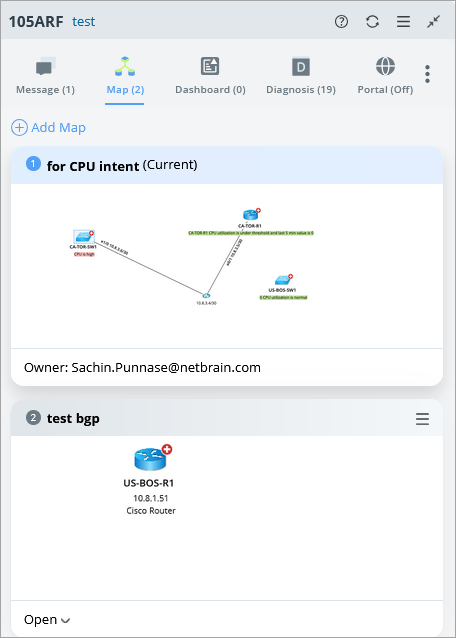The height and width of the screenshot is (638, 456).
Task: Click the for CPU intent map header
Action: (x=227, y=165)
